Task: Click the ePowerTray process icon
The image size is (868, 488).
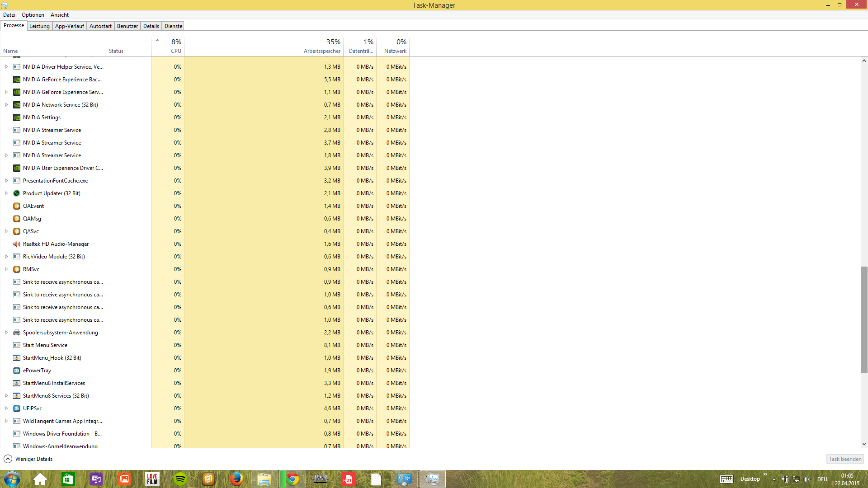Action: 17,371
